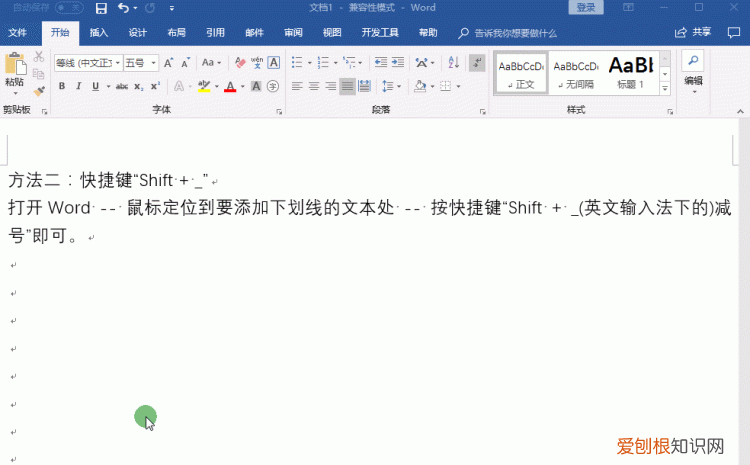Apply superscript formatting
This screenshot has width=750, height=465.
coord(155,86)
